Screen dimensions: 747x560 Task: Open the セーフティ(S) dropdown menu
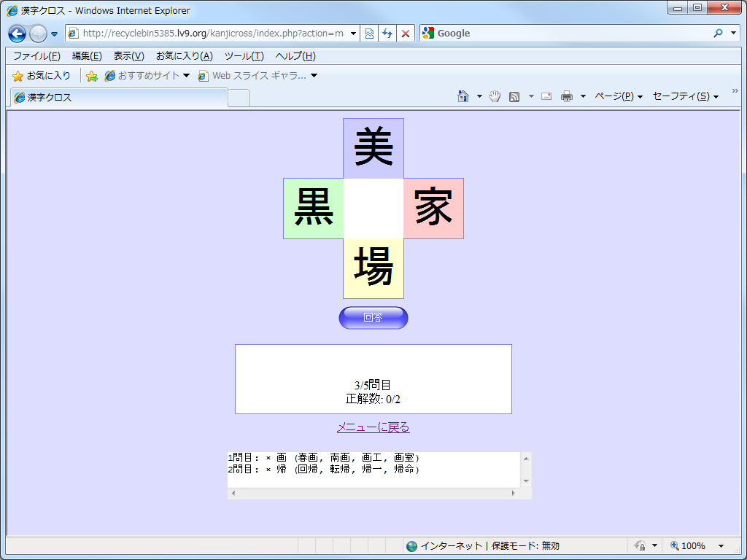pyautogui.click(x=686, y=96)
